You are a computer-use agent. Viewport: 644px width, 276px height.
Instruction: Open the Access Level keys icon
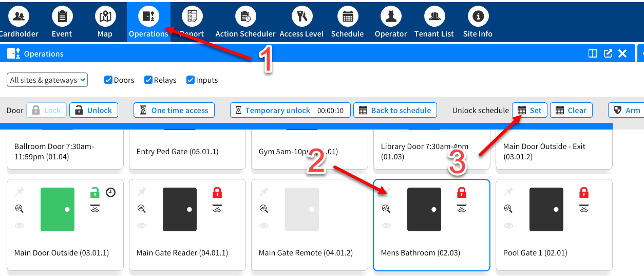301,16
